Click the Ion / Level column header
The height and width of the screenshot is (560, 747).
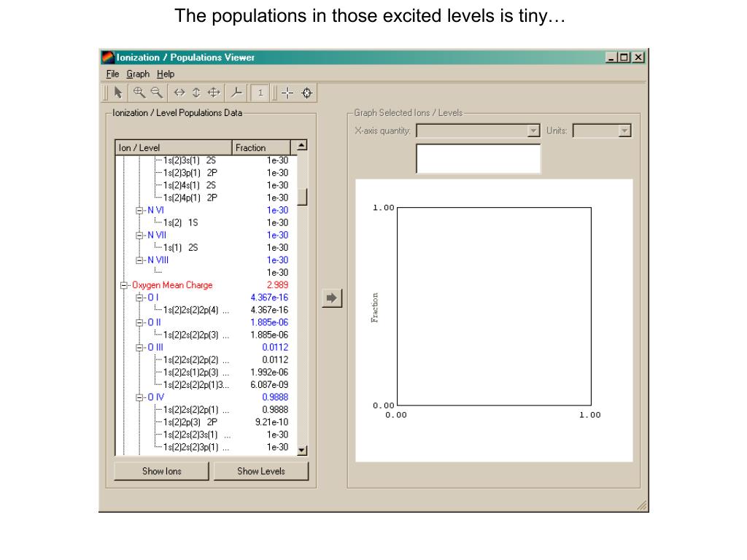(x=174, y=147)
